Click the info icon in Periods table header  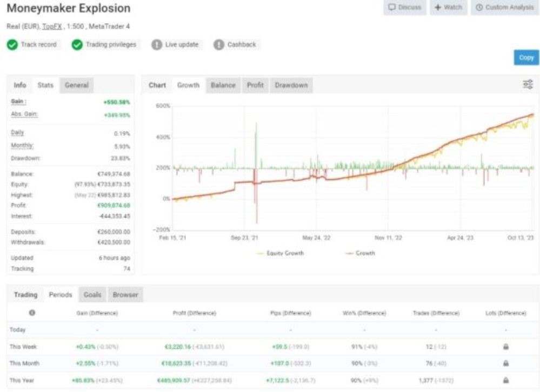[32, 313]
